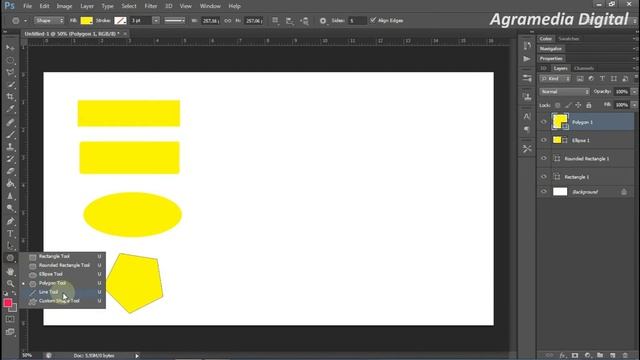Open the History panel icon
This screenshot has height=360, width=640.
(527, 46)
